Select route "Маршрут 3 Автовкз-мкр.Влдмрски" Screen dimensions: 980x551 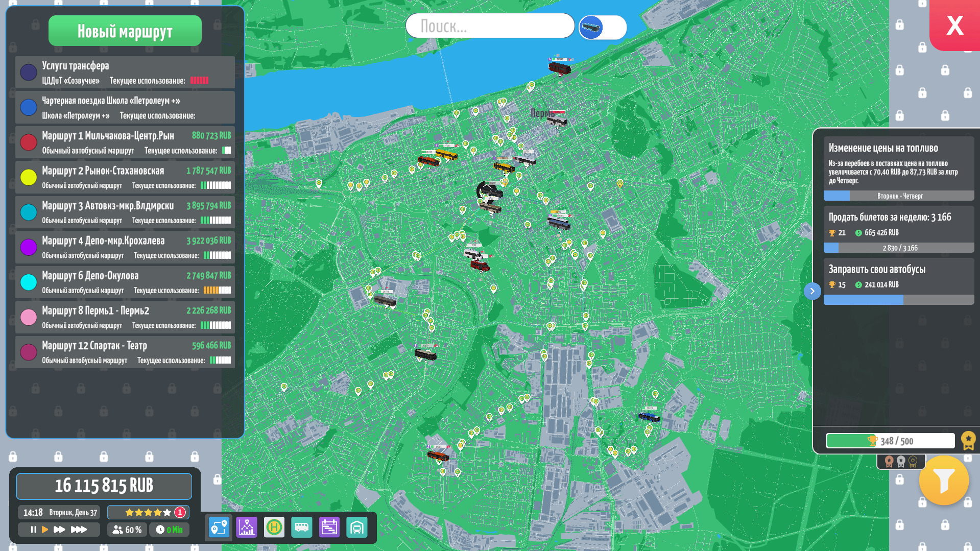coord(125,212)
